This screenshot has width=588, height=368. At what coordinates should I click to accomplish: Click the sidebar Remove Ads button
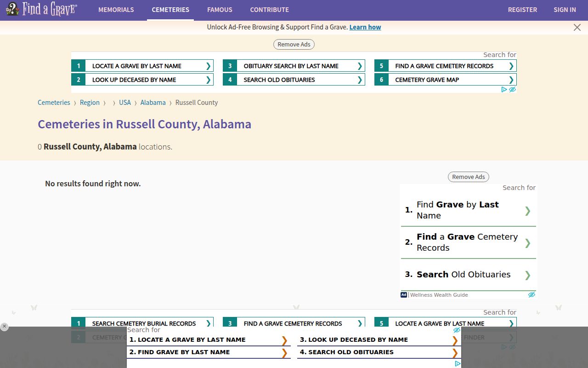coord(469,177)
